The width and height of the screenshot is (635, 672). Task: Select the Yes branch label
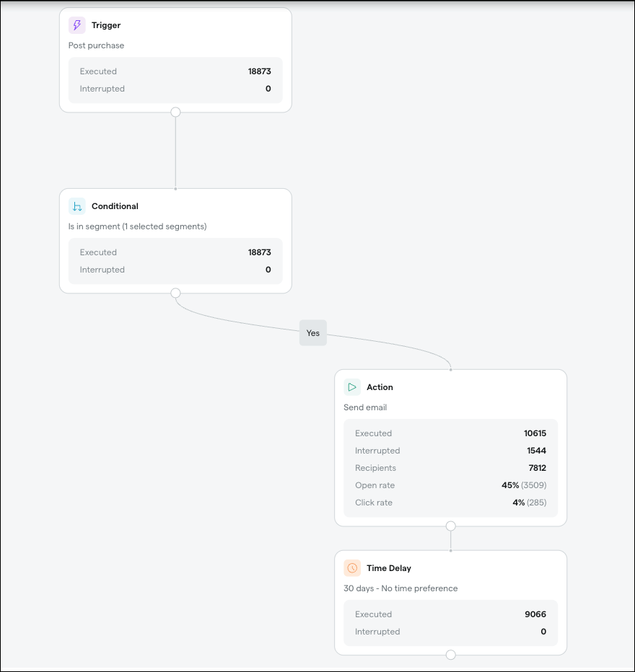312,332
